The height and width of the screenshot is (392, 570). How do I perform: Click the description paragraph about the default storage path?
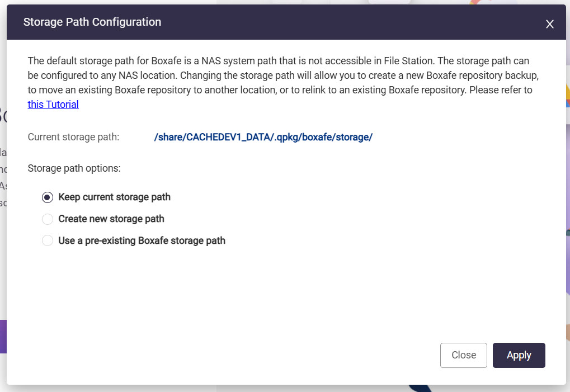[280, 75]
